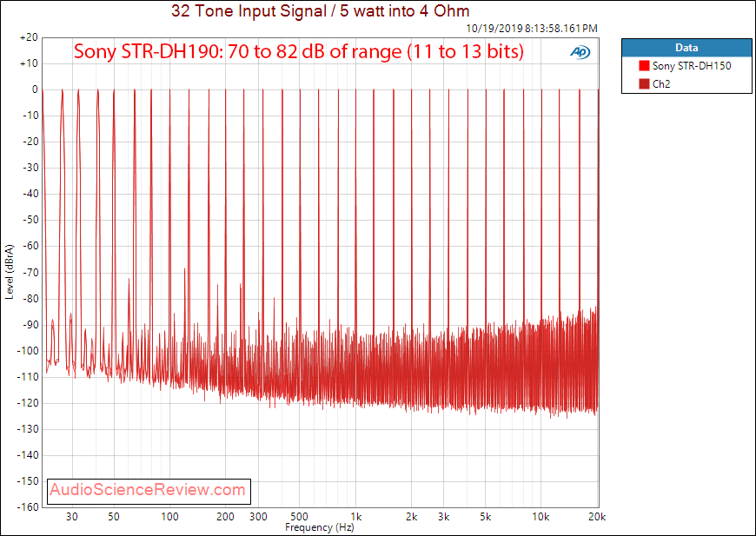
Task: Click the 300 frequency axis label
Action: point(258,517)
